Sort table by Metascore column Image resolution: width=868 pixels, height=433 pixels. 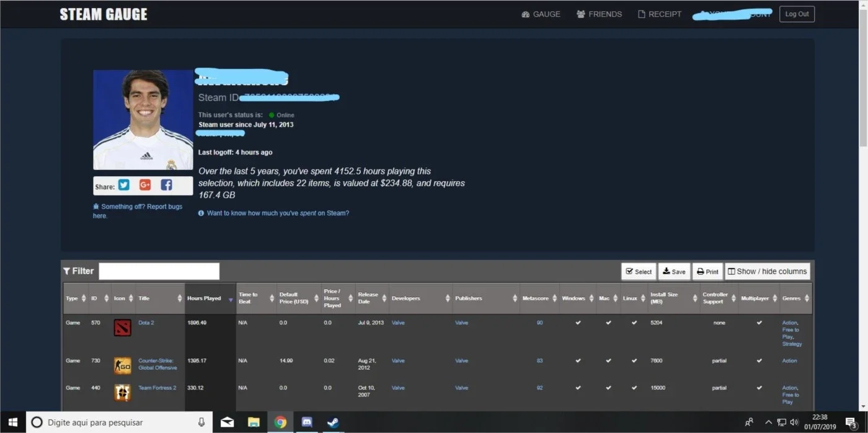point(539,298)
